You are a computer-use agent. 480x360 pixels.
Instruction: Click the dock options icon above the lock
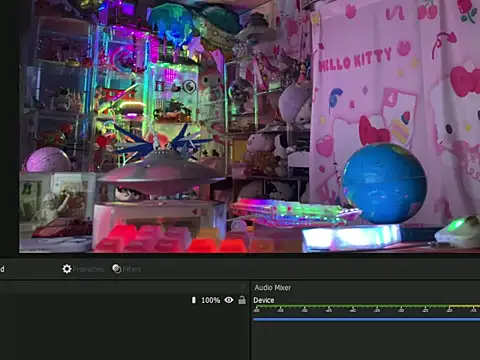click(x=244, y=287)
